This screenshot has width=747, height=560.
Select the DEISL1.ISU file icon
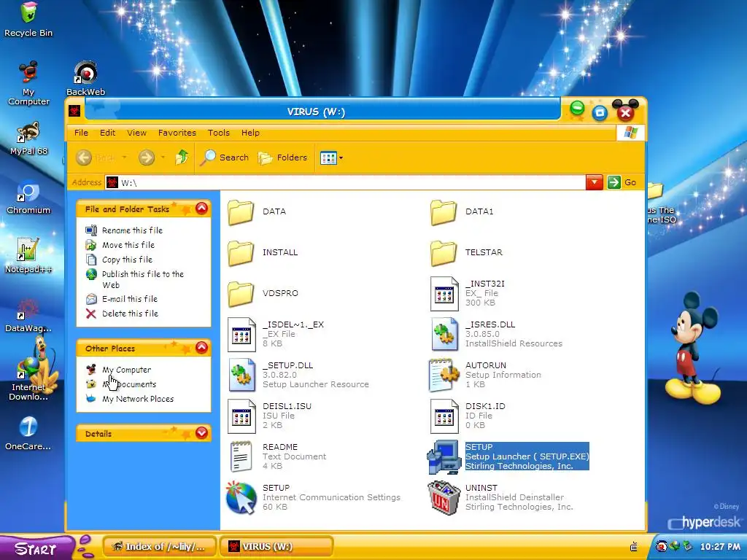[x=241, y=416]
